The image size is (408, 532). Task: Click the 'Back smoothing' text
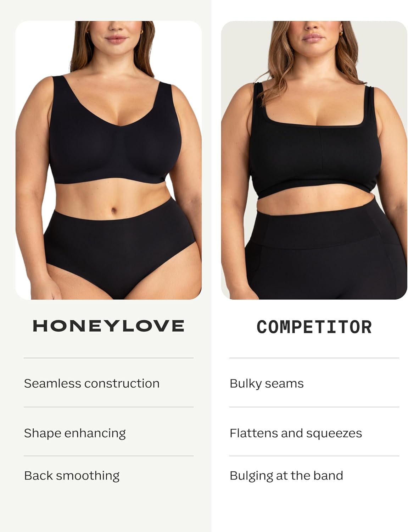pyautogui.click(x=72, y=476)
